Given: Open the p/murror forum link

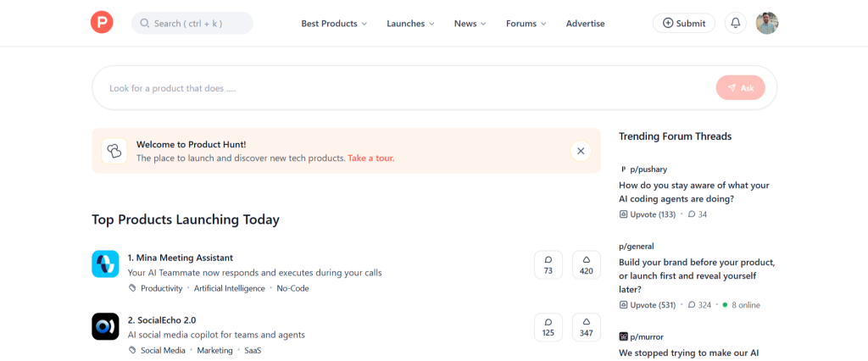Looking at the screenshot, I should [647, 336].
